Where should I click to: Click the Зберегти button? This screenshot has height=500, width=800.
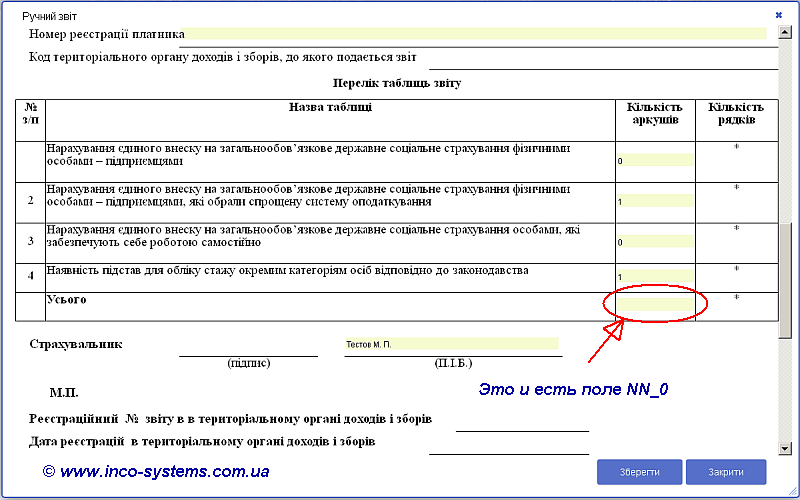[639, 472]
